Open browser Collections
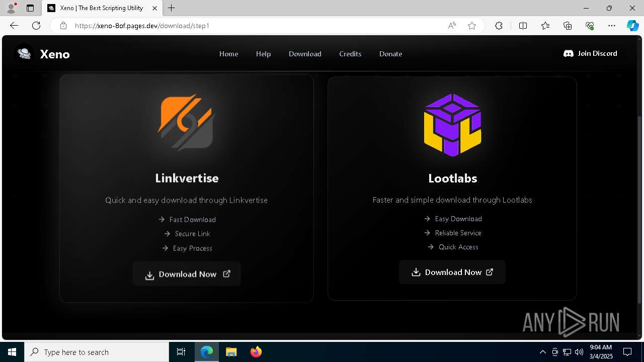644x362 pixels. click(x=568, y=26)
